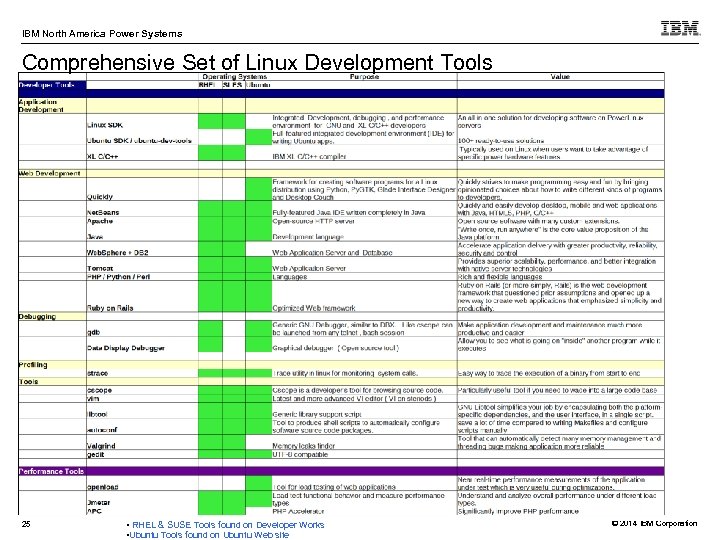Click the 'PHP / Python / Perl' tool name
Image resolution: width=720 pixels, height=540 pixels.
[118, 277]
